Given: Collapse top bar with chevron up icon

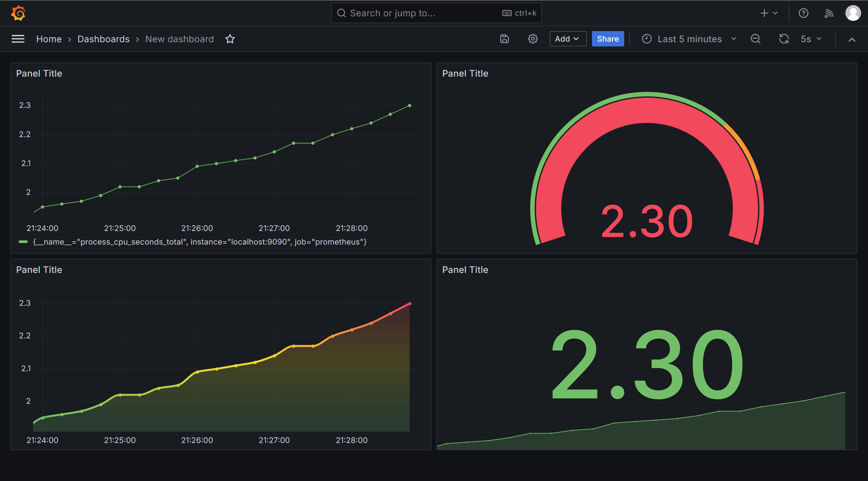Looking at the screenshot, I should 851,40.
